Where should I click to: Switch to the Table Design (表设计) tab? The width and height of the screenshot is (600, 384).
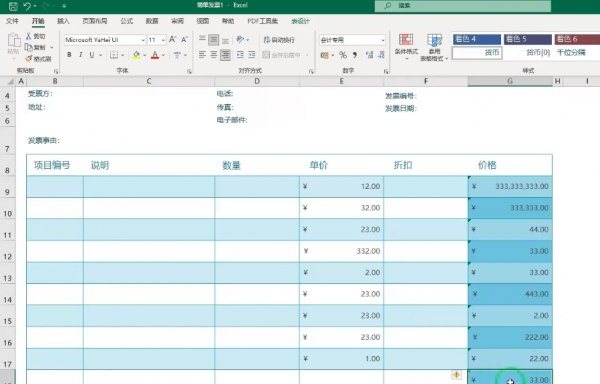coord(300,21)
